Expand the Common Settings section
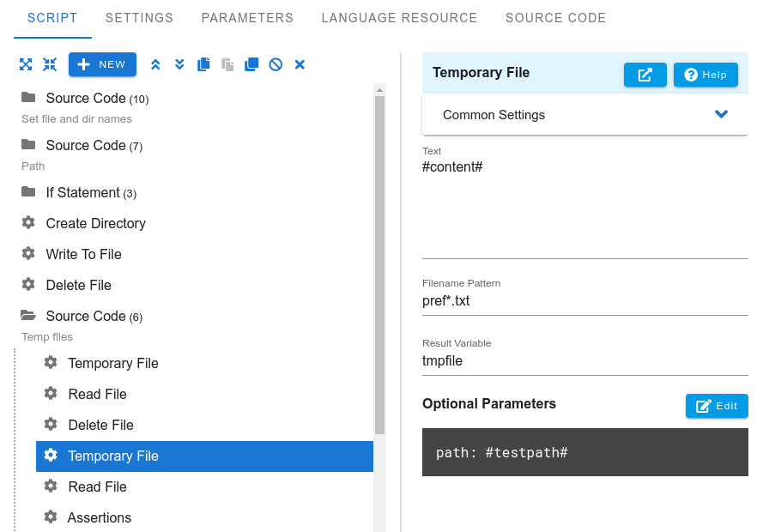763x532 pixels. [x=721, y=115]
